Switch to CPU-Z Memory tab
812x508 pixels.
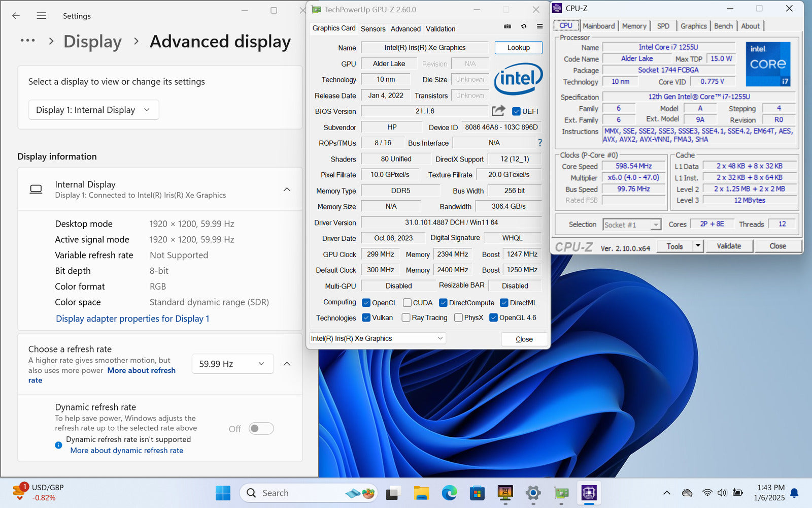coord(634,26)
